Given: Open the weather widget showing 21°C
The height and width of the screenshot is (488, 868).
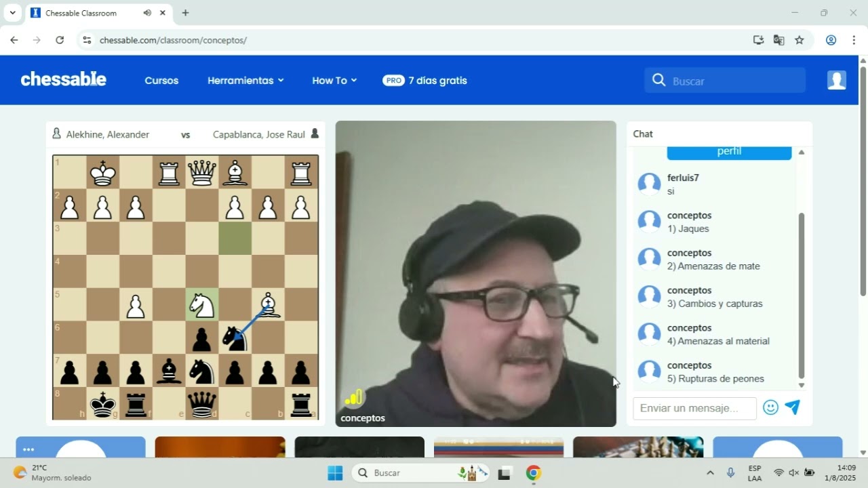Looking at the screenshot, I should coord(52,473).
